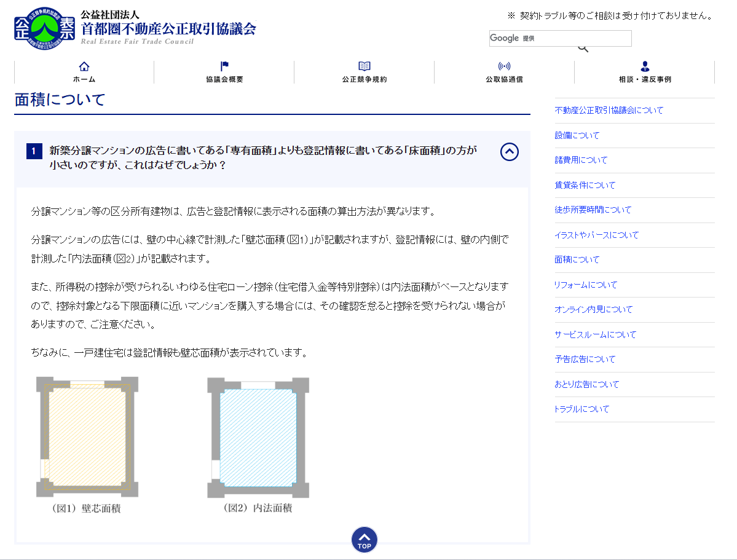737x560 pixels.
Task: Select the 協議会概要 flag icon
Action: pyautogui.click(x=224, y=66)
